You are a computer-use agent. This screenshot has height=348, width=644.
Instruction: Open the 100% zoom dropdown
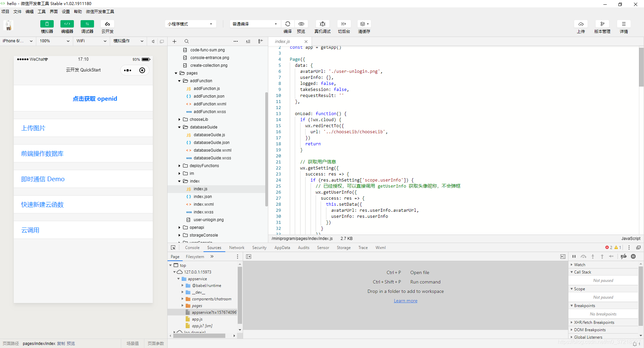point(54,41)
